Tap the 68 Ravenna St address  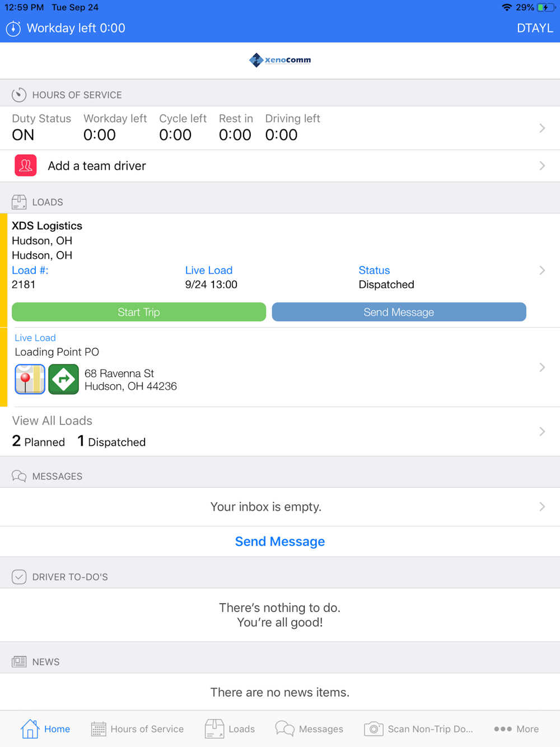(130, 380)
